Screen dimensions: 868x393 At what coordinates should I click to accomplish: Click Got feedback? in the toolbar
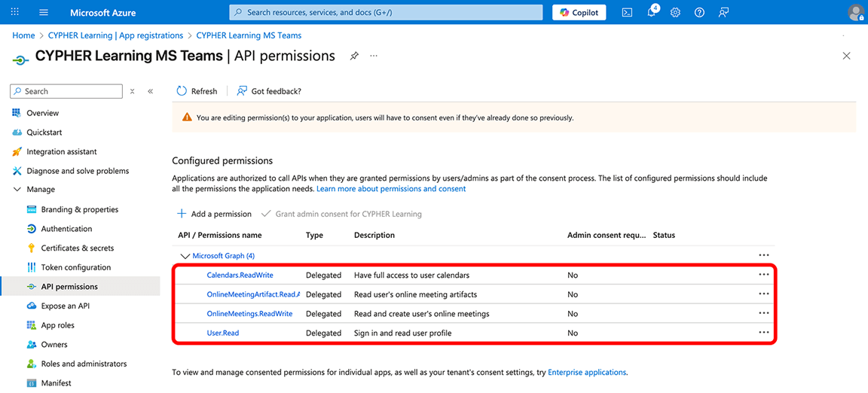click(x=269, y=91)
